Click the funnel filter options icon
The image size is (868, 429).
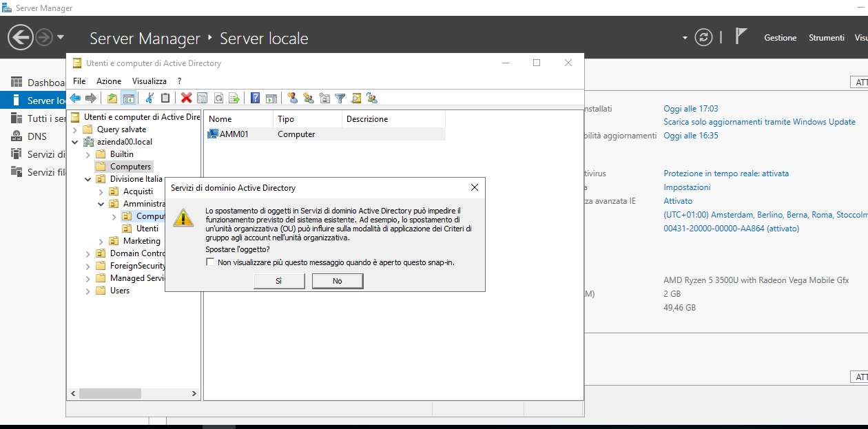(x=340, y=98)
